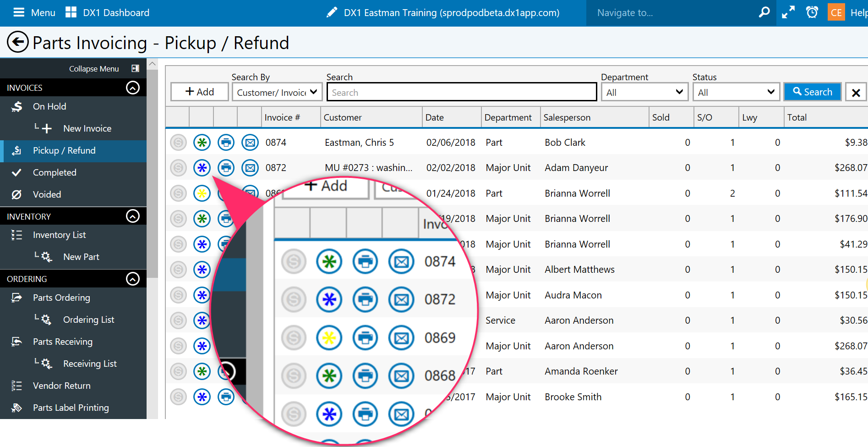Print invoice 0872 using its printer icon

(x=226, y=168)
